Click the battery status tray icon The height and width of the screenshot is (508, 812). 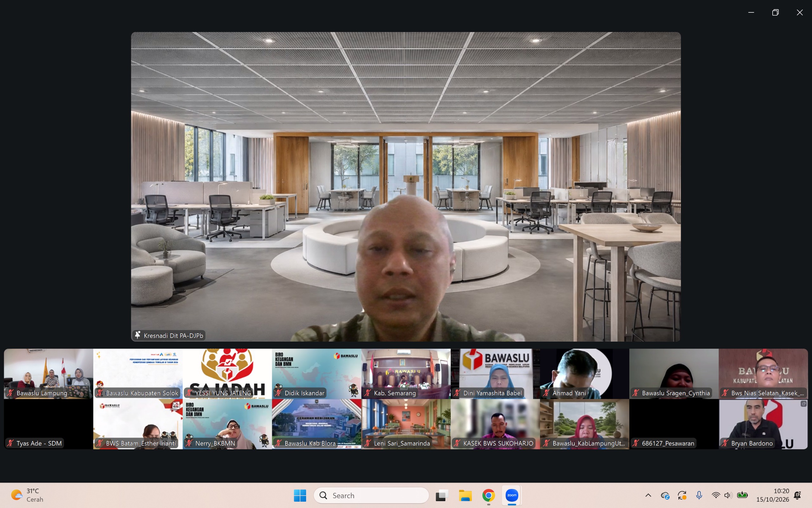pos(742,495)
